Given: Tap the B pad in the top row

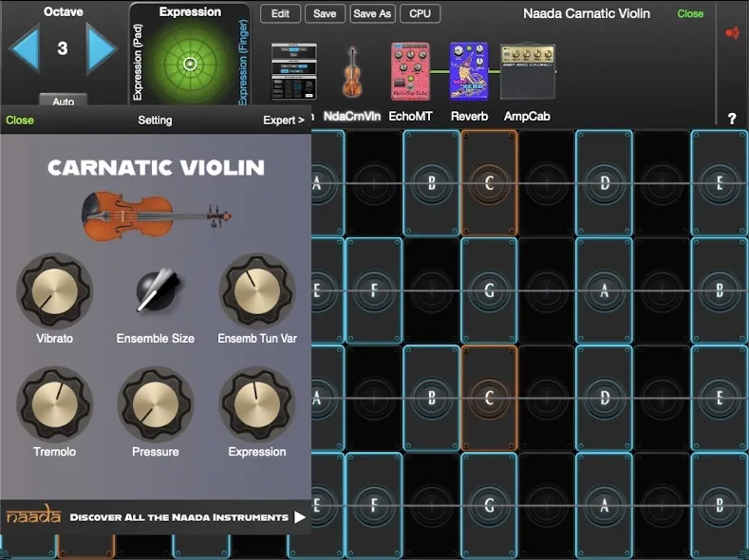Looking at the screenshot, I should pyautogui.click(x=431, y=183).
